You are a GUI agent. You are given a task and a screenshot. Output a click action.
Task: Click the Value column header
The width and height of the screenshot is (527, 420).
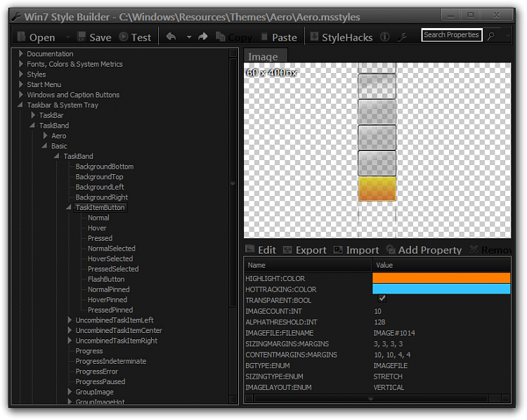[441, 265]
